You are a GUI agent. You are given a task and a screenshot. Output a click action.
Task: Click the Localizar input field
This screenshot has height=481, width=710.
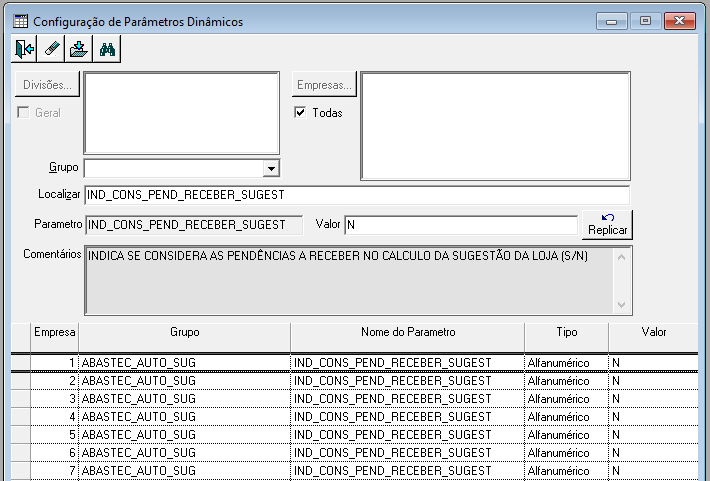357,195
